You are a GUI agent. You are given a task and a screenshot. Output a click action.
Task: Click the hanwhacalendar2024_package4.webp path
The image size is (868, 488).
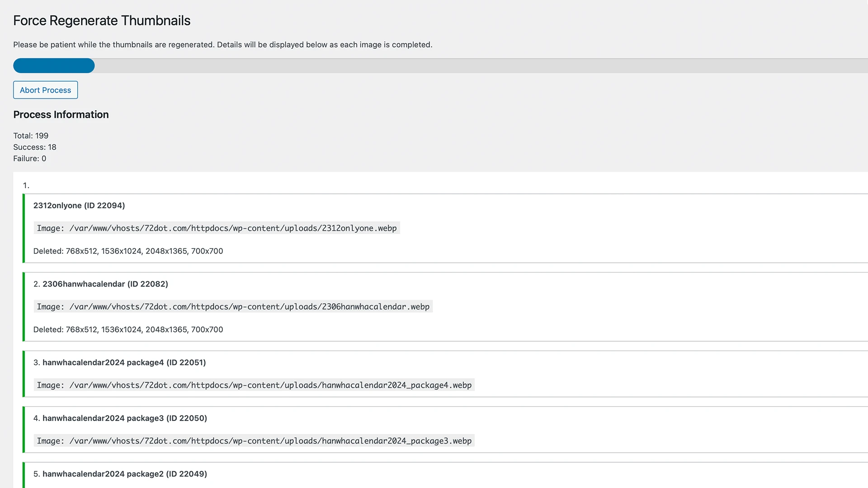pyautogui.click(x=254, y=385)
